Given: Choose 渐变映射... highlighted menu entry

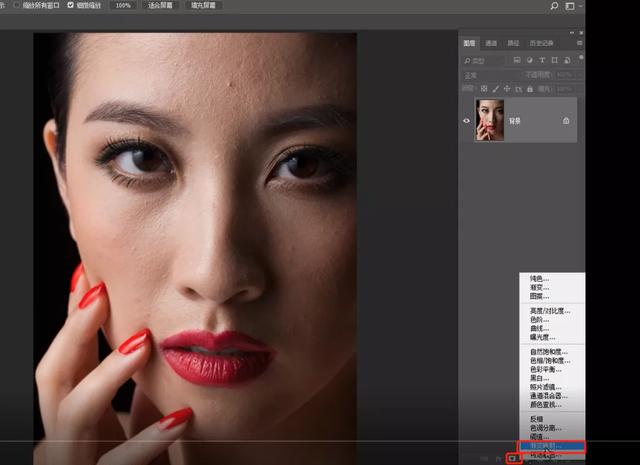Looking at the screenshot, I should coord(552,446).
